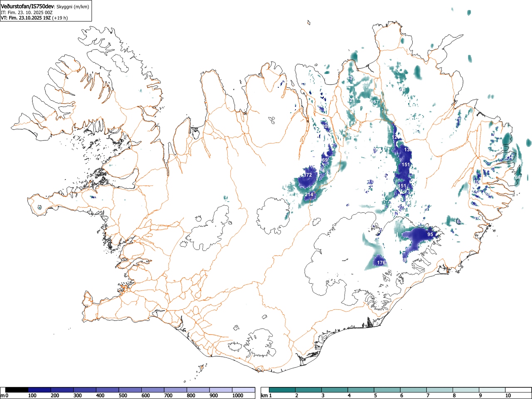This screenshot has width=532, height=399.
Task: Click the 6–7 km teal swatch
Action: [x=413, y=390]
